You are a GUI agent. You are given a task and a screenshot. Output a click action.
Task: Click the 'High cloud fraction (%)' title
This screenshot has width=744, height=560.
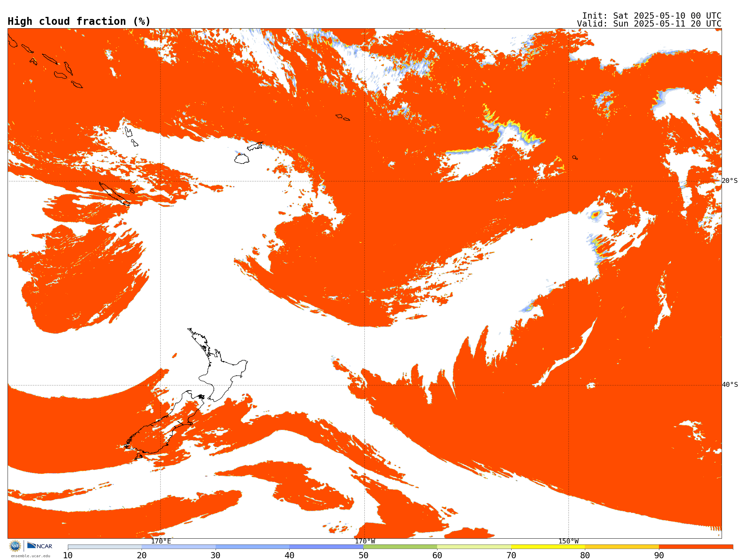pyautogui.click(x=79, y=21)
